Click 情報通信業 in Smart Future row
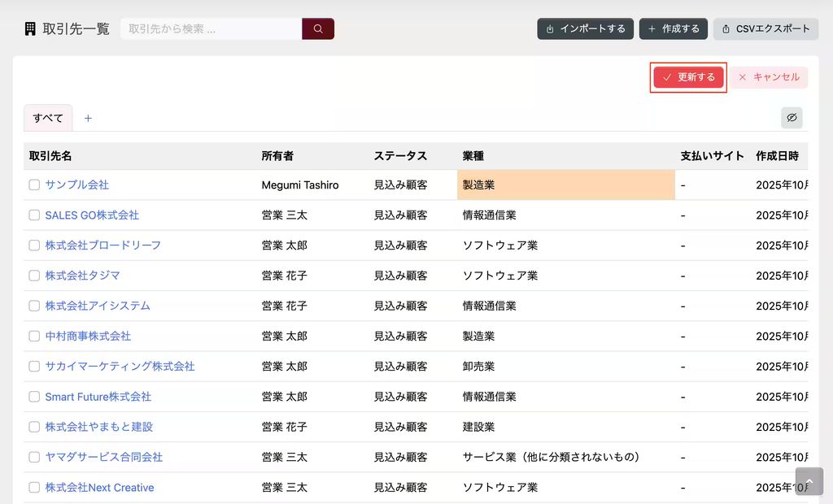This screenshot has height=504, width=833. coord(489,397)
